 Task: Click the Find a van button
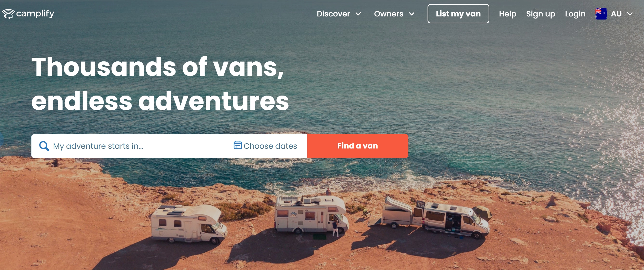(358, 146)
